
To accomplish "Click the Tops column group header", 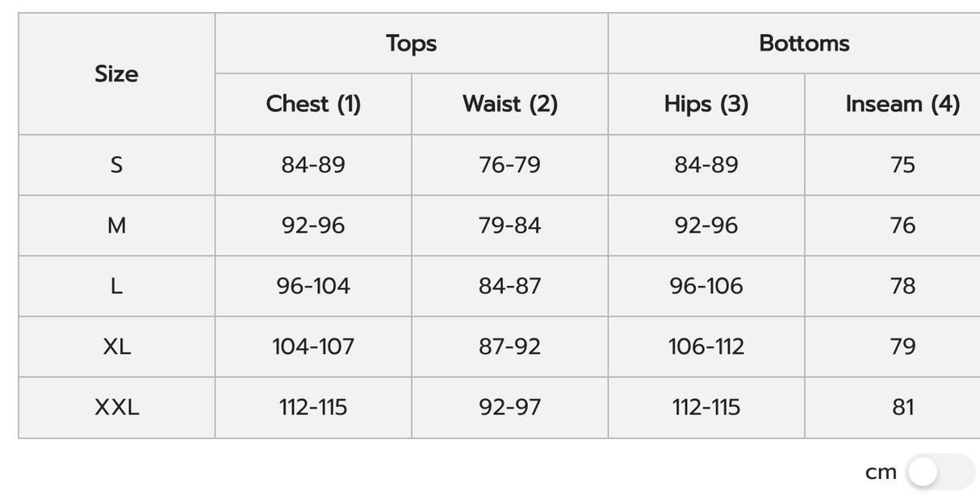I will click(411, 44).
